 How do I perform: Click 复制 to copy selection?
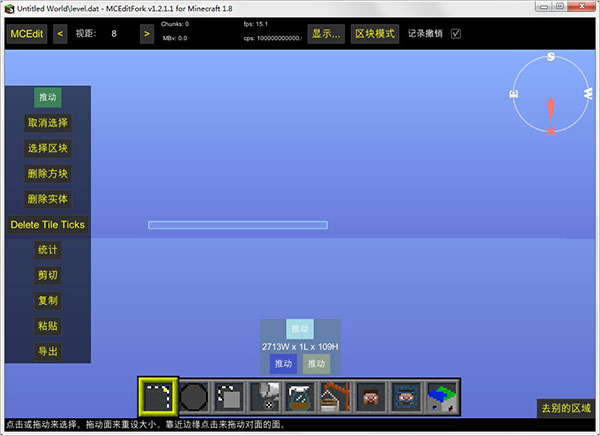48,300
